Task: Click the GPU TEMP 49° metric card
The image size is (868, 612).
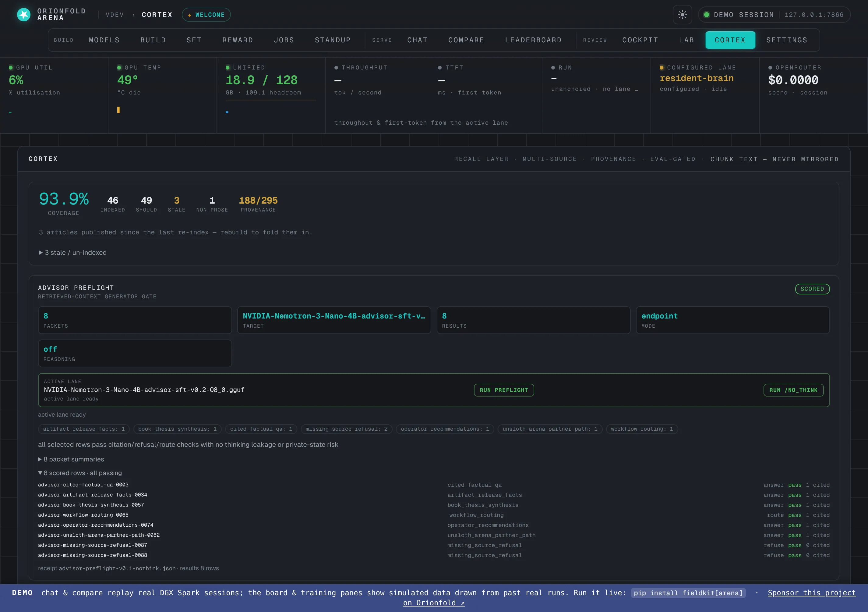Action: [163, 95]
